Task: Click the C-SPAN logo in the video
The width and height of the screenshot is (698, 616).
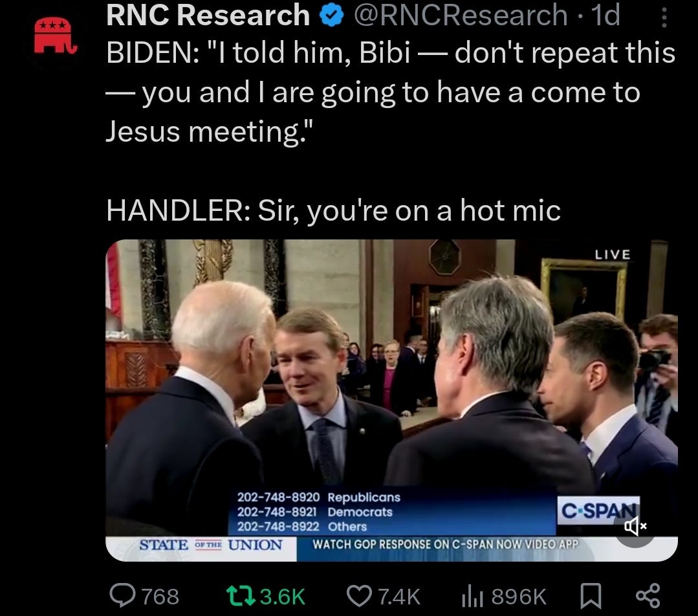Action: point(598,511)
